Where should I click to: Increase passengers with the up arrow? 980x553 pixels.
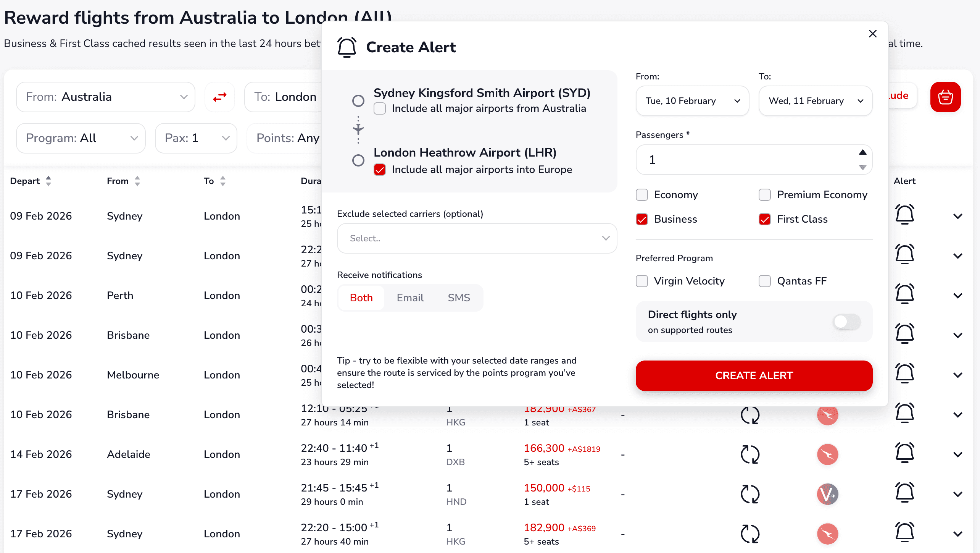[862, 152]
